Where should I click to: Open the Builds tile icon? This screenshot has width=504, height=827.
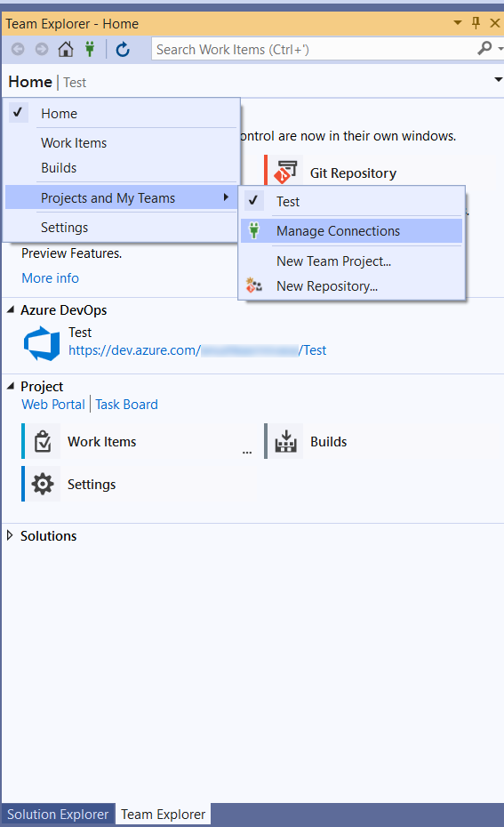(285, 441)
